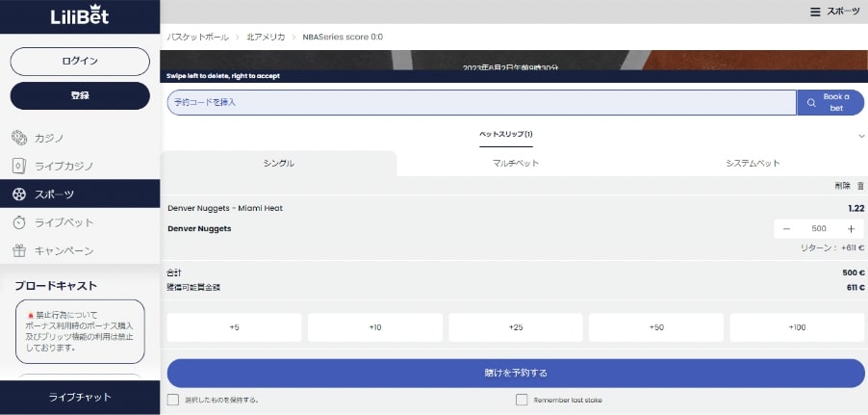868x415 pixels.
Task: Click the broadcast notice about 禁止行為
Action: pos(80,331)
